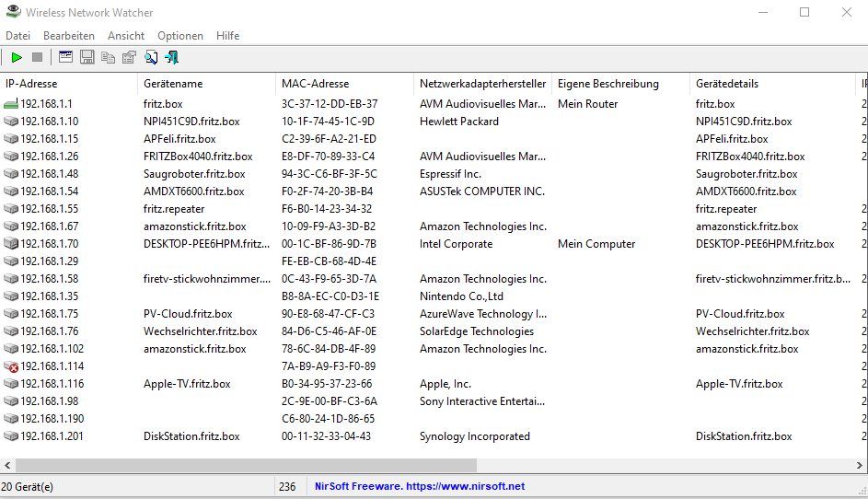The width and height of the screenshot is (868, 499).
Task: Select the AMDXT6600.fritz.box device name
Action: tap(193, 191)
